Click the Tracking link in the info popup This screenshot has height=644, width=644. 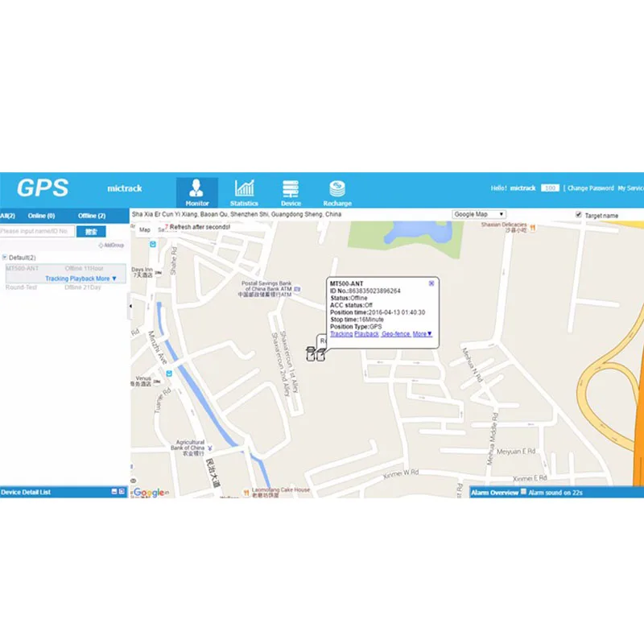pyautogui.click(x=341, y=334)
